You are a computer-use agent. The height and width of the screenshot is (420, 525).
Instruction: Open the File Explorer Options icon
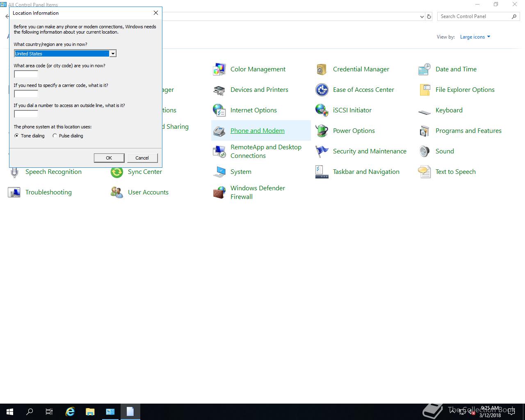425,90
